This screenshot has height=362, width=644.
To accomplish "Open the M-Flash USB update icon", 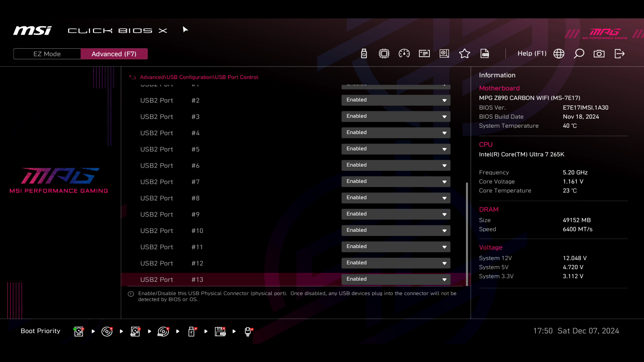I will point(364,54).
